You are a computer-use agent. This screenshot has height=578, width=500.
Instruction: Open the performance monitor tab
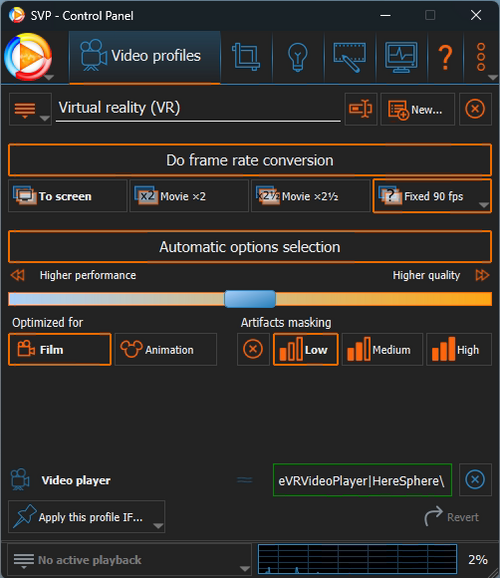coord(401,57)
